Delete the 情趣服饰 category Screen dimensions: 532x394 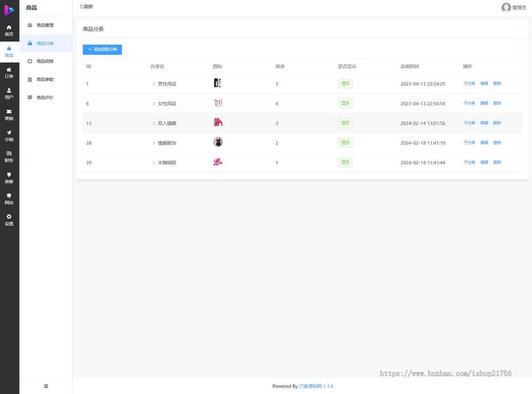[x=497, y=143]
